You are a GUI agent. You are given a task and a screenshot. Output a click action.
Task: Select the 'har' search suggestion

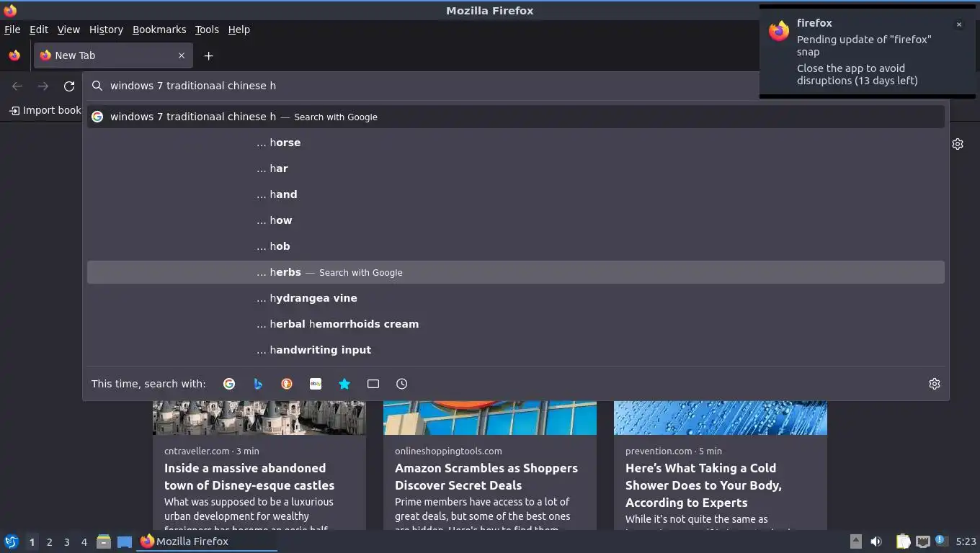point(516,168)
